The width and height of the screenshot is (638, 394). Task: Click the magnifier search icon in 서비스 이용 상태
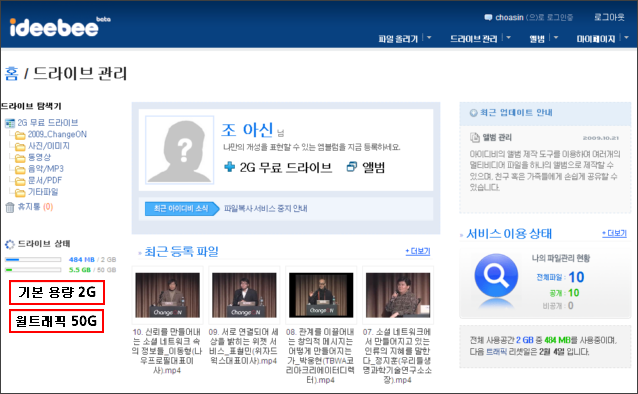(x=496, y=276)
